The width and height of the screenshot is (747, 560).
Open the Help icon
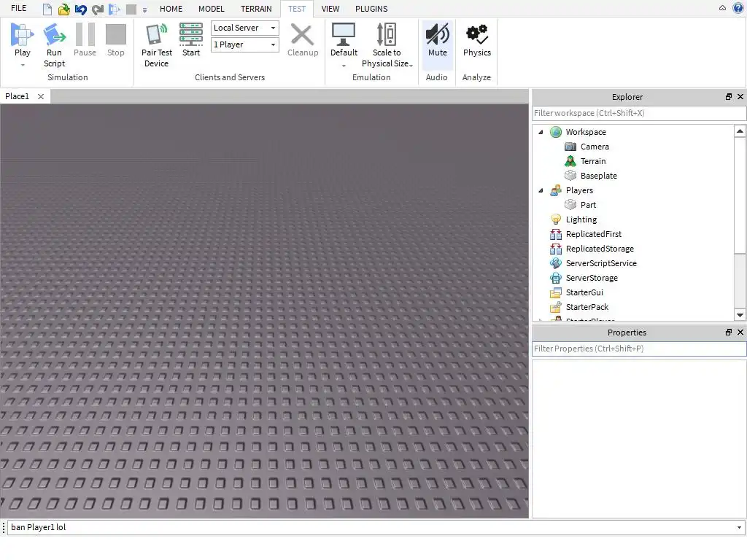738,8
